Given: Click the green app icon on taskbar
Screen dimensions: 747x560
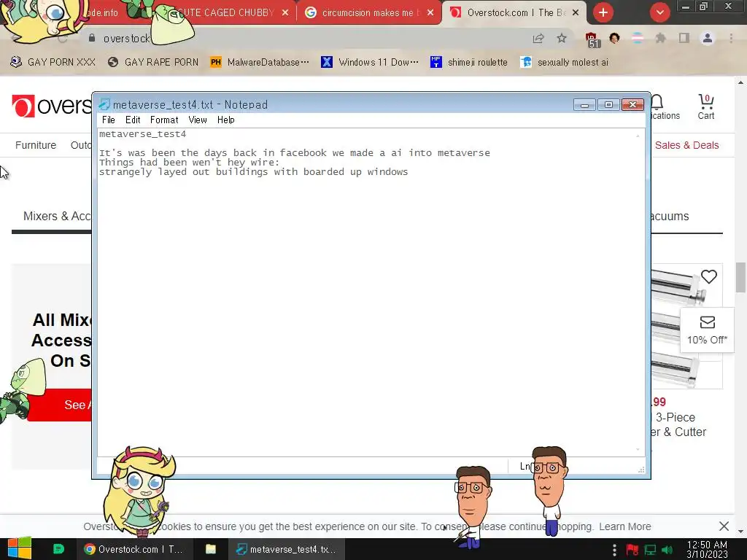Looking at the screenshot, I should [x=58, y=549].
